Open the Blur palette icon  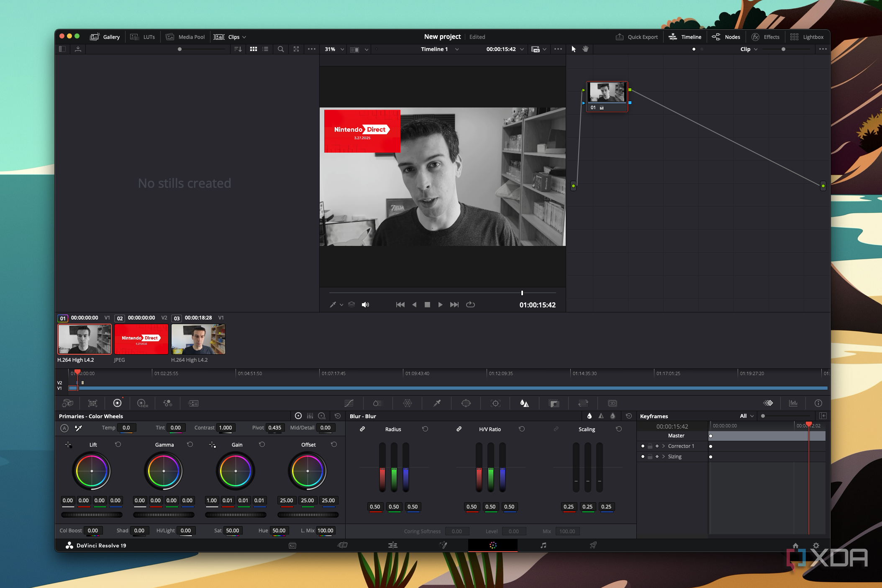coord(524,403)
